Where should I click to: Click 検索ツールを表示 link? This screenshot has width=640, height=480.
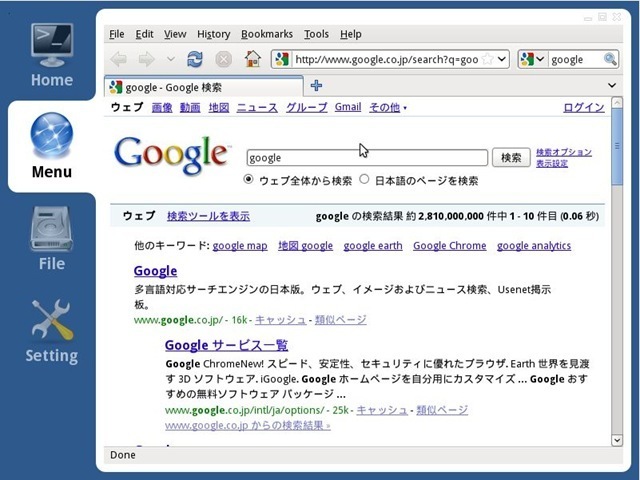[x=208, y=216]
